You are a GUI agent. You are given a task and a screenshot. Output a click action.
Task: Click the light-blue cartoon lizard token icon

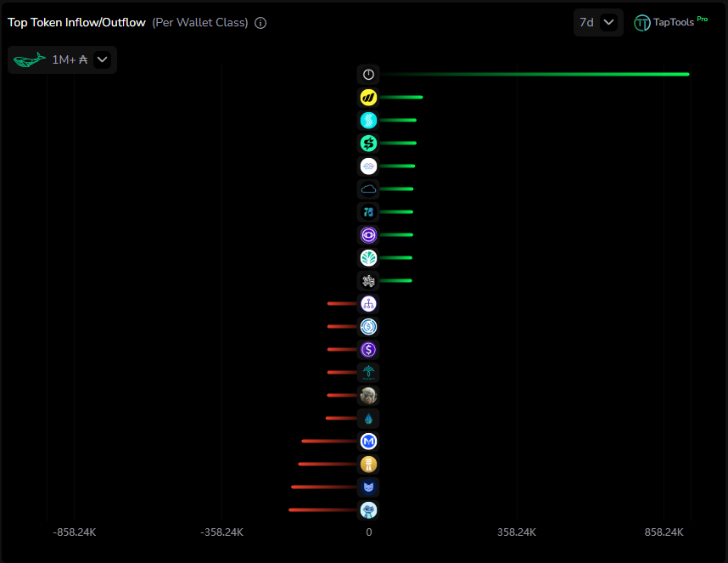pos(368,510)
